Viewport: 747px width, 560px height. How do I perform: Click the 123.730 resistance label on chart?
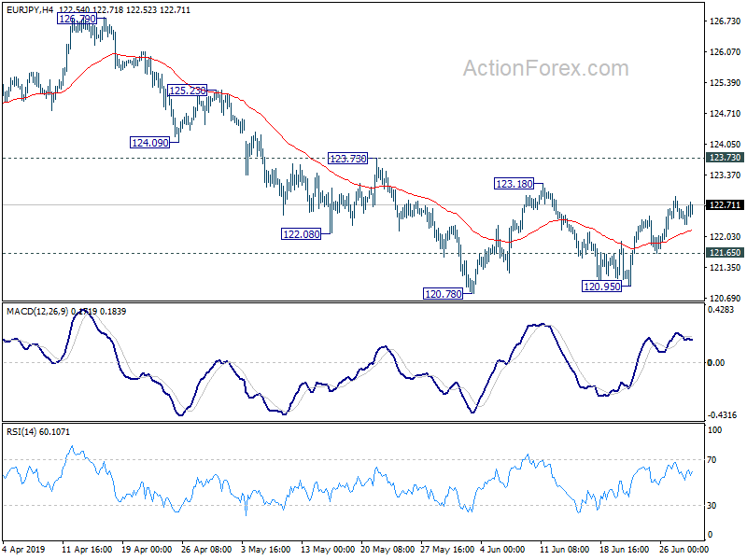tap(347, 158)
